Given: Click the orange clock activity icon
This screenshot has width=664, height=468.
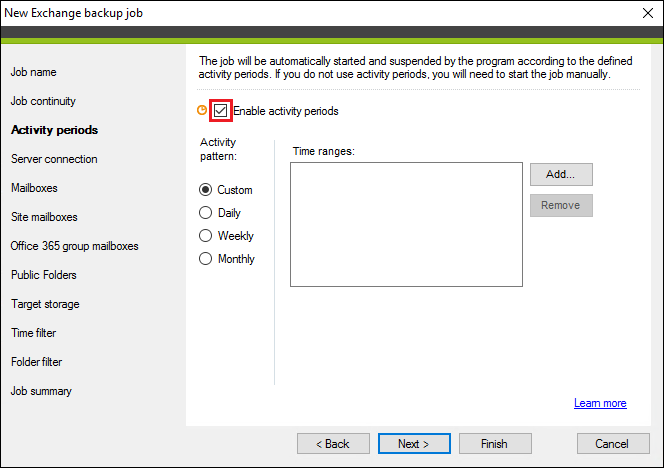Looking at the screenshot, I should click(202, 111).
